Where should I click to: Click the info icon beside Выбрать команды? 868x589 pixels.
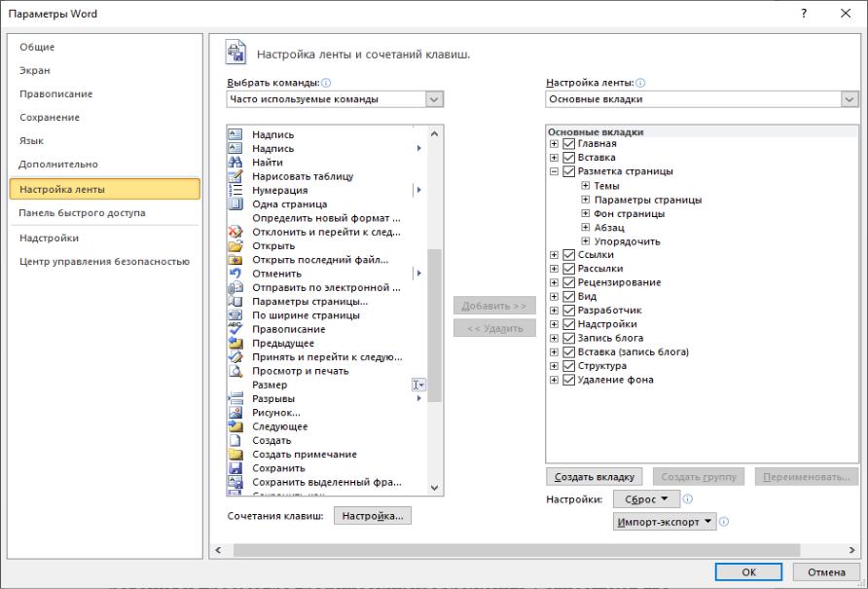click(x=326, y=83)
